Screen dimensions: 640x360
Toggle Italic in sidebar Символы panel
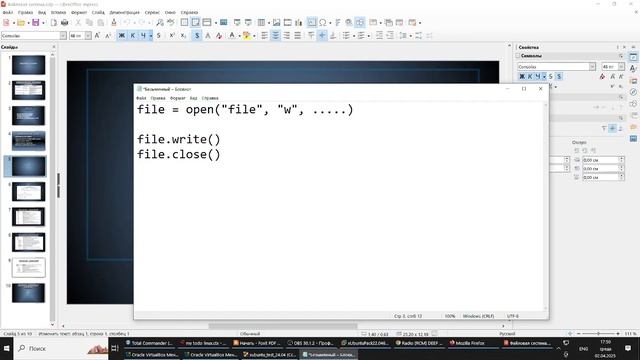pyautogui.click(x=530, y=76)
